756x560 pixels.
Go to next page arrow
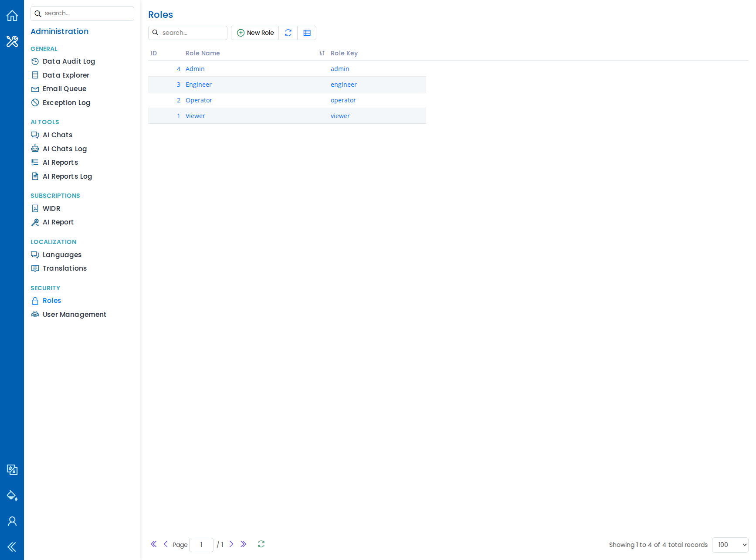231,544
